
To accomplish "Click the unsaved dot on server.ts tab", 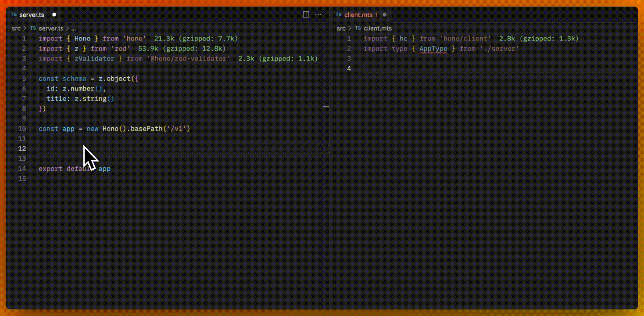I will pos(54,14).
